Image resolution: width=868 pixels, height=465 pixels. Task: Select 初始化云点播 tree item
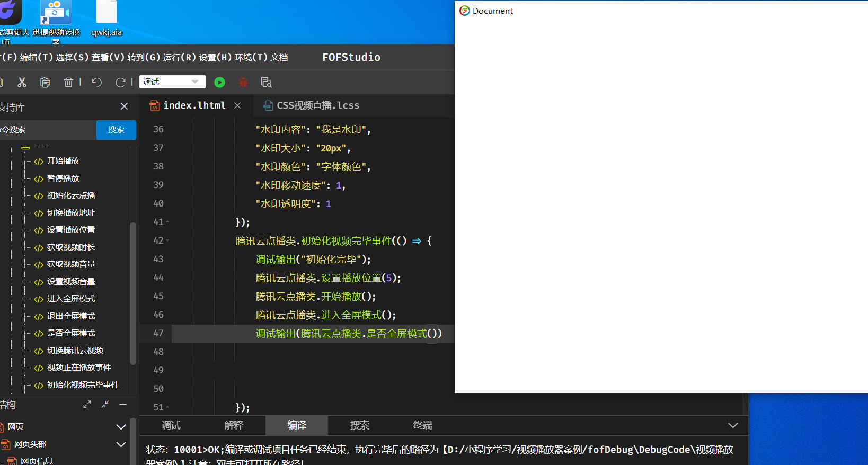click(71, 195)
